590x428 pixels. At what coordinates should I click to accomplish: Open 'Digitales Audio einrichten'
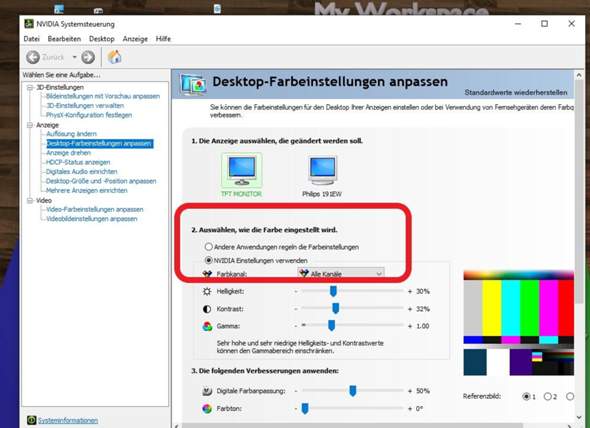click(81, 172)
